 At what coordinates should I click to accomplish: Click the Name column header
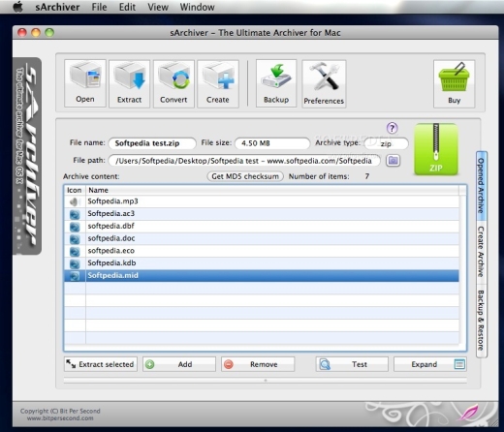[x=272, y=190]
